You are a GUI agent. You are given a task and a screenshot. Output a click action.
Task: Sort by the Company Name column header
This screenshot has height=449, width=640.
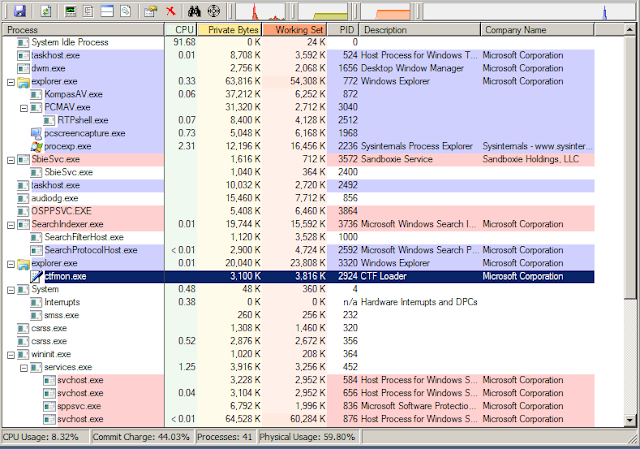tap(538, 30)
